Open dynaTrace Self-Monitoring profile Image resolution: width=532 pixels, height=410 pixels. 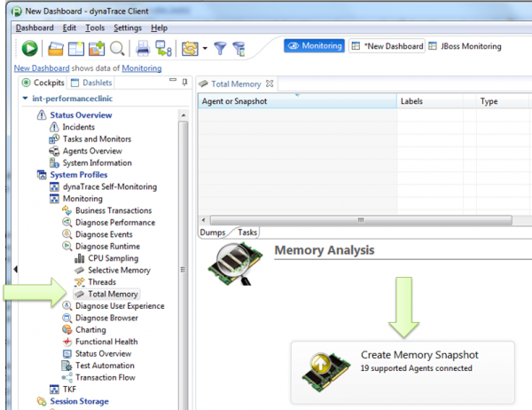coord(110,187)
